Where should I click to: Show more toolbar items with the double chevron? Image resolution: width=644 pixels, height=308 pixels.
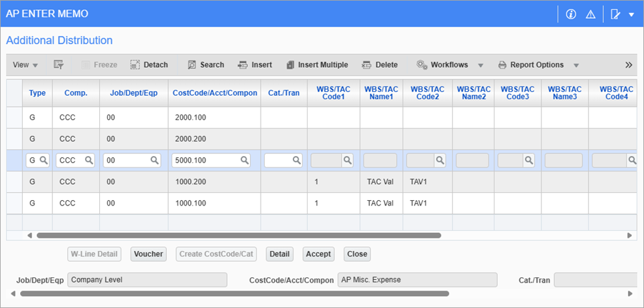[x=629, y=65]
